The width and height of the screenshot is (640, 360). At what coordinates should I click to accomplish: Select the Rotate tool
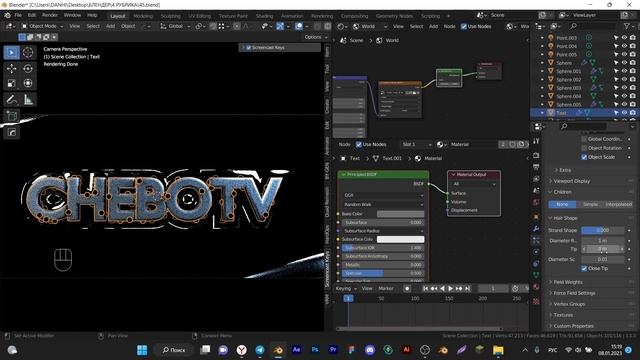coord(28,69)
